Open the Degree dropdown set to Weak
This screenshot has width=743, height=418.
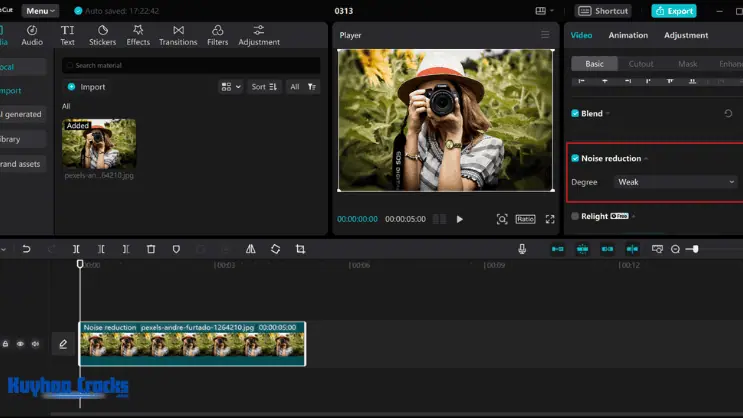[675, 182]
